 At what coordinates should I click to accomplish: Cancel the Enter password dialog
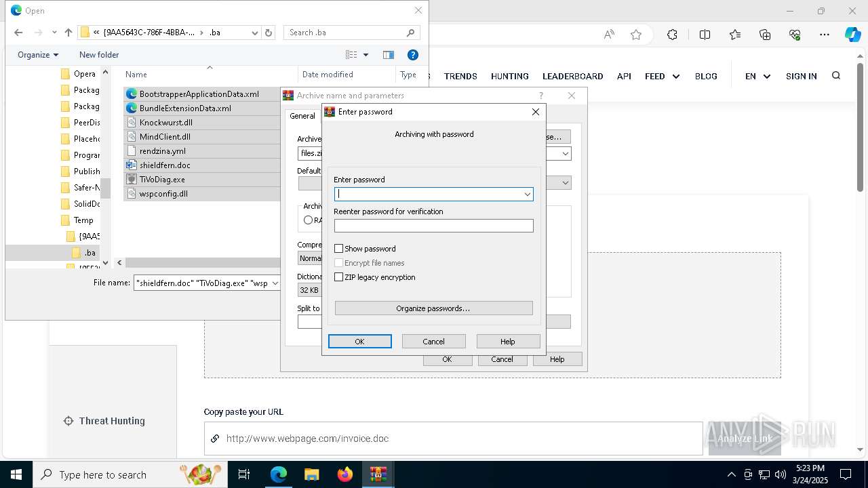[x=434, y=342]
